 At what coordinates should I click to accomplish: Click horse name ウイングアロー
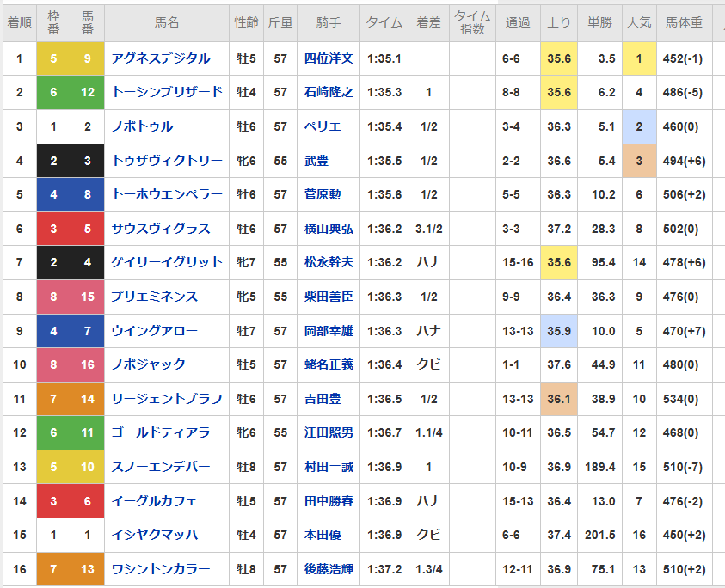155,331
